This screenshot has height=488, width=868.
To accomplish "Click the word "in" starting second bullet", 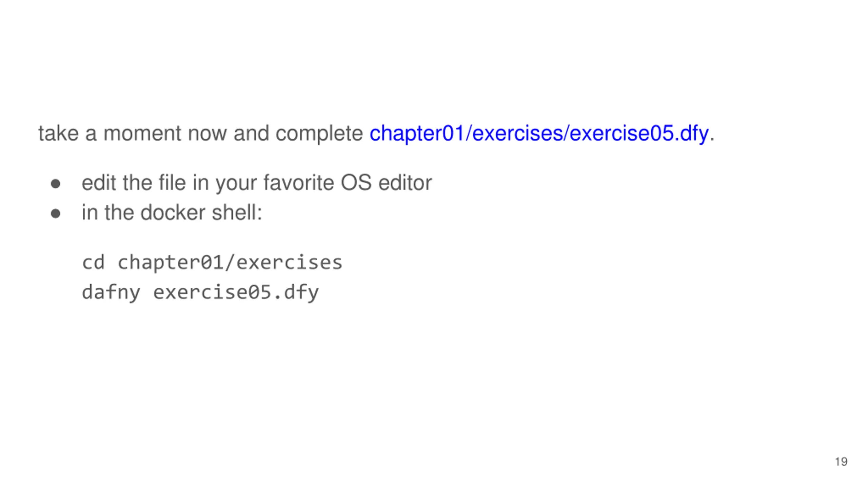I will click(90, 212).
